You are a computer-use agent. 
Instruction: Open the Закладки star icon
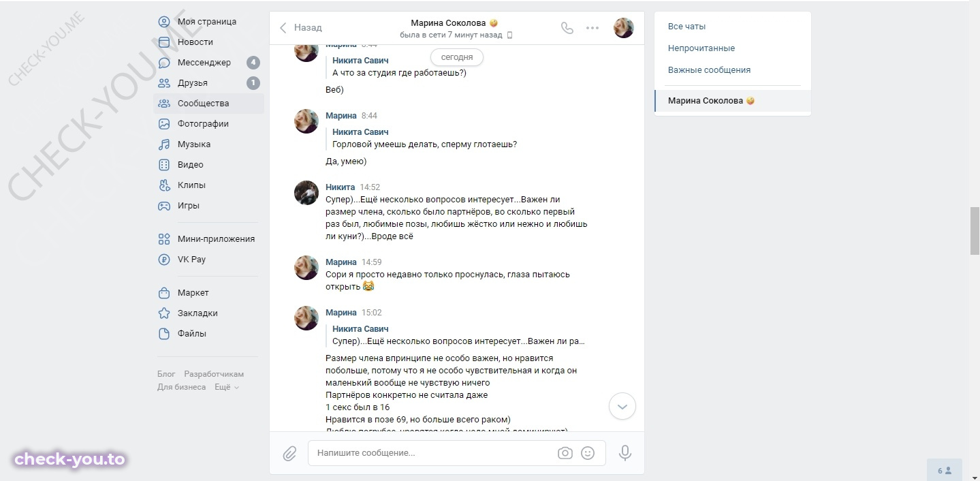164,313
